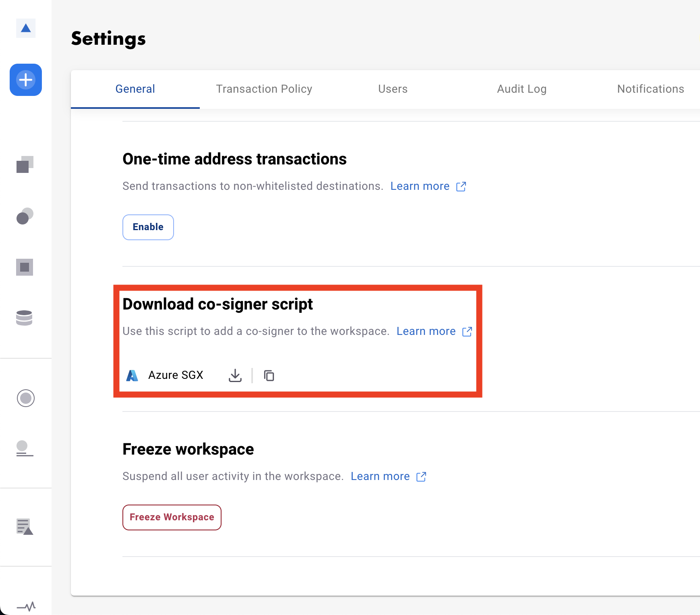Click external link icon beside freeze workspace Learn more
This screenshot has width=700, height=615.
[421, 477]
